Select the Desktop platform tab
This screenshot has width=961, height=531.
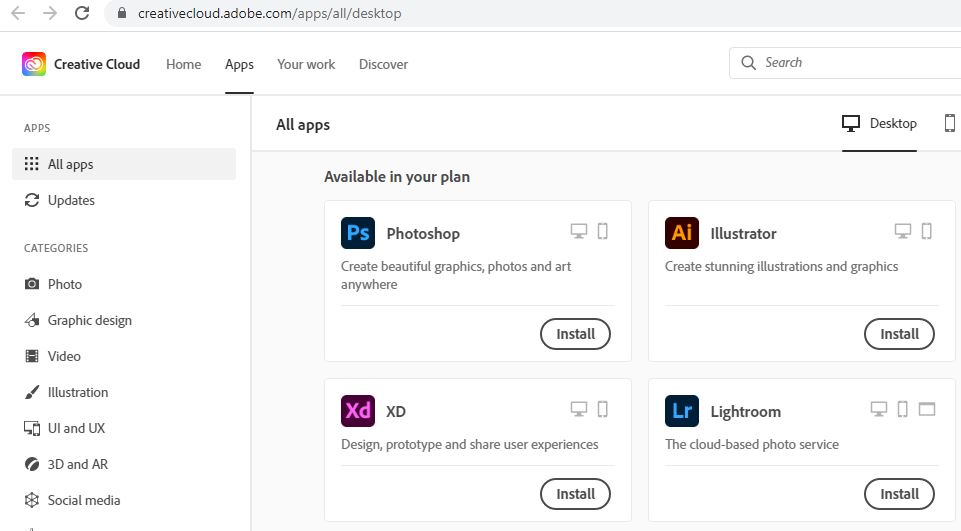[880, 124]
